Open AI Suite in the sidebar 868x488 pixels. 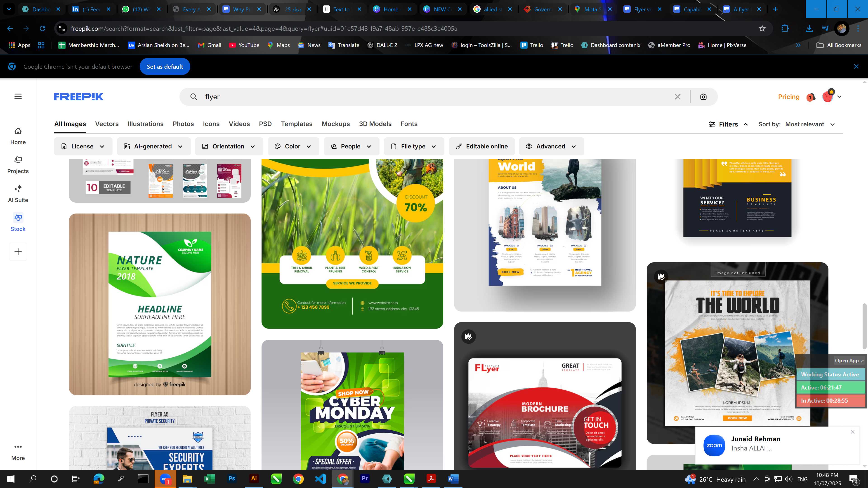click(x=18, y=194)
